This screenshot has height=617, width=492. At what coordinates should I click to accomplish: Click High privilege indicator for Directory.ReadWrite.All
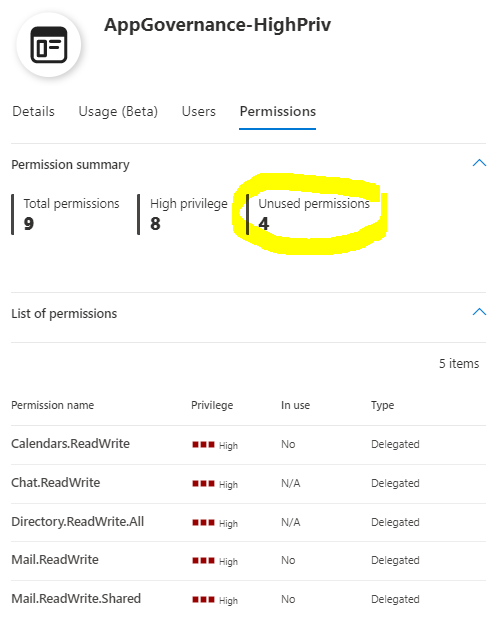click(x=215, y=523)
